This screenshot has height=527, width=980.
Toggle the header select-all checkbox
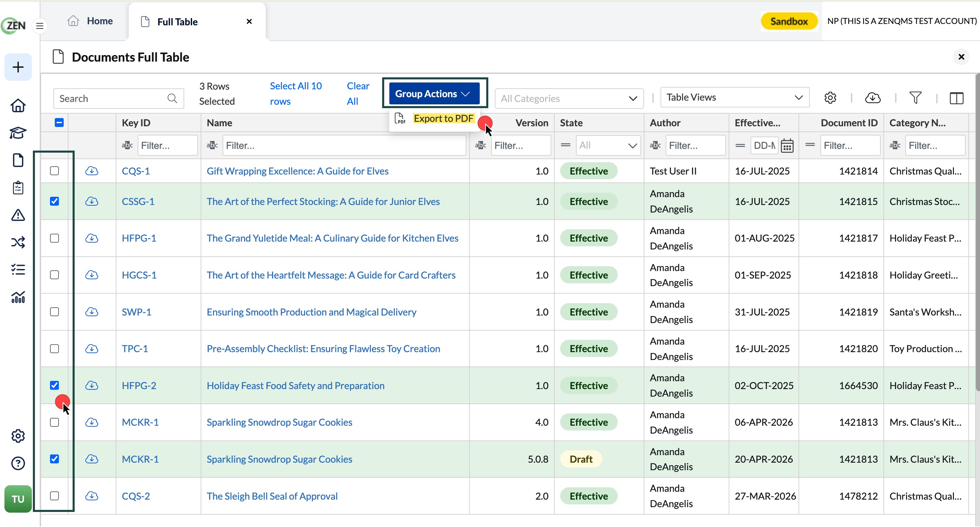[59, 123]
